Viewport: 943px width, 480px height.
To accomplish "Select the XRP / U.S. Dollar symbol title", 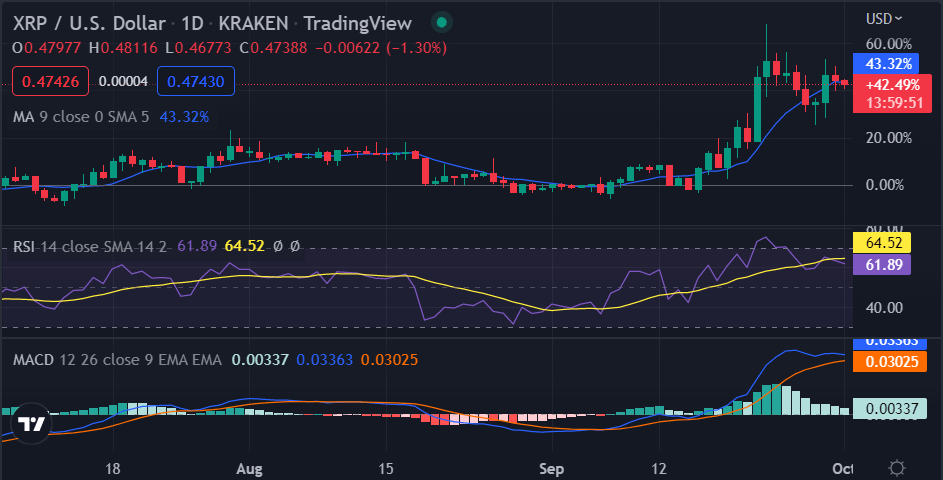I will [89, 23].
